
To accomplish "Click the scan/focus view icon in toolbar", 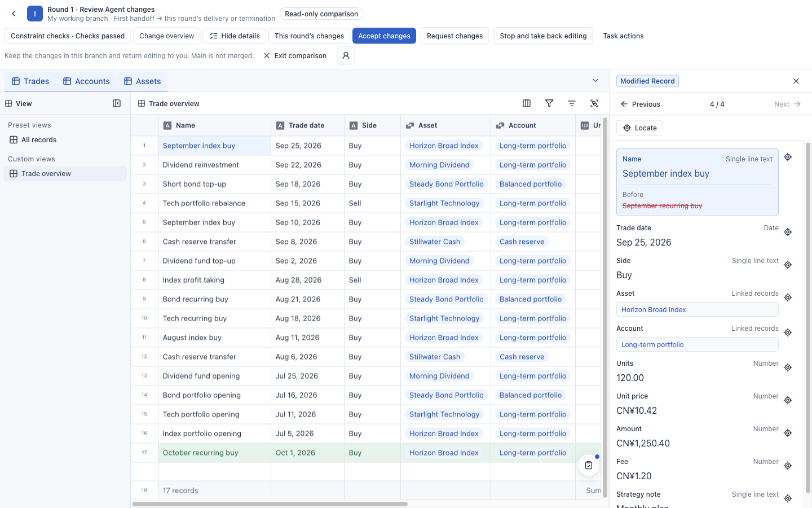I will (x=594, y=103).
